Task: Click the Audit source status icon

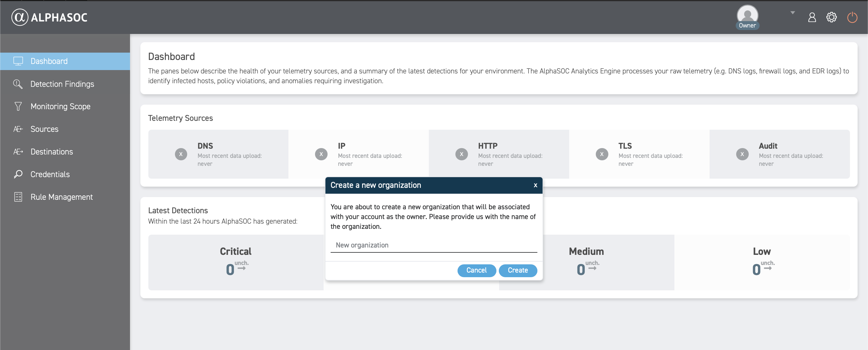Action: click(x=742, y=154)
